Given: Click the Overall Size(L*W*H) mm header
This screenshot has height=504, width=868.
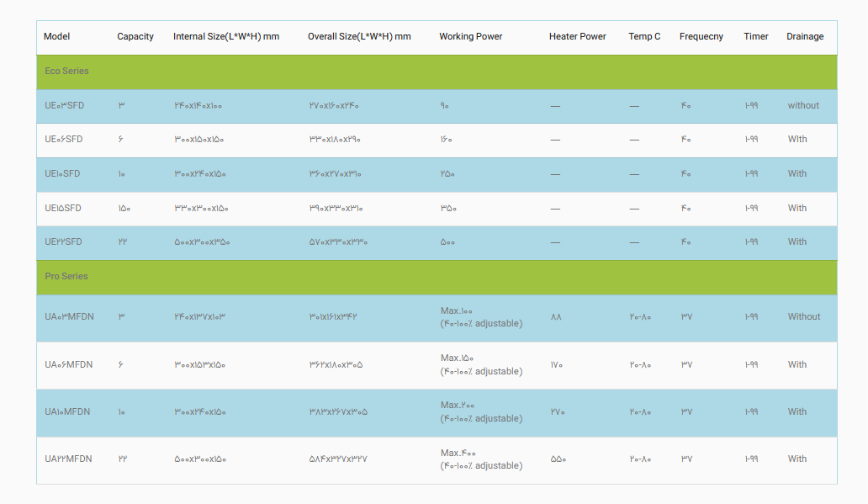Looking at the screenshot, I should tap(359, 37).
